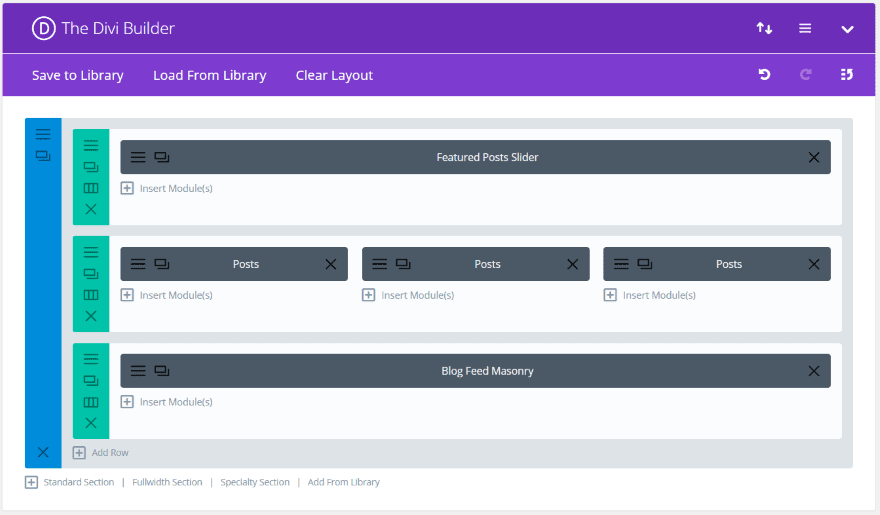Clone the three-column Posts row

91,273
